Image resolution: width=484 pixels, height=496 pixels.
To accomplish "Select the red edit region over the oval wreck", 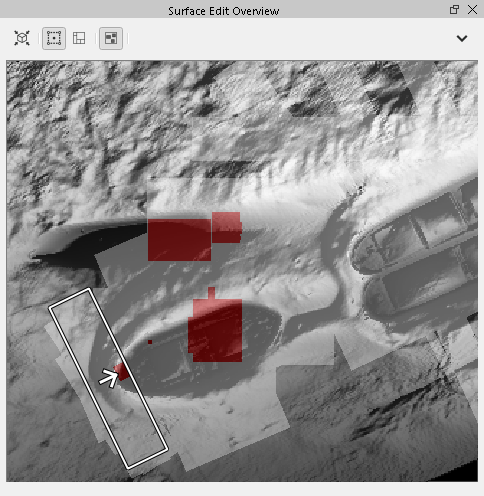I will click(x=215, y=330).
